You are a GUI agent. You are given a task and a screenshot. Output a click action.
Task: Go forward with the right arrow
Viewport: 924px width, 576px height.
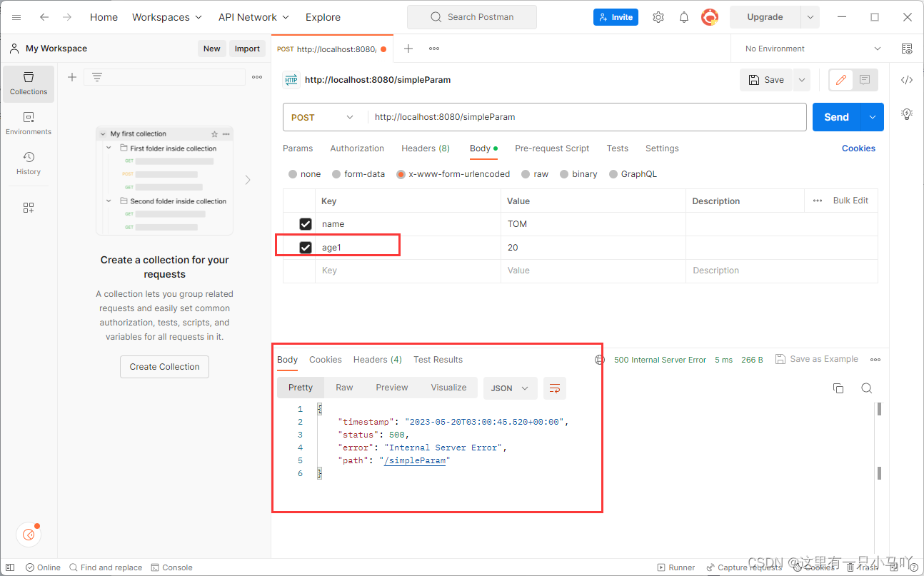67,17
